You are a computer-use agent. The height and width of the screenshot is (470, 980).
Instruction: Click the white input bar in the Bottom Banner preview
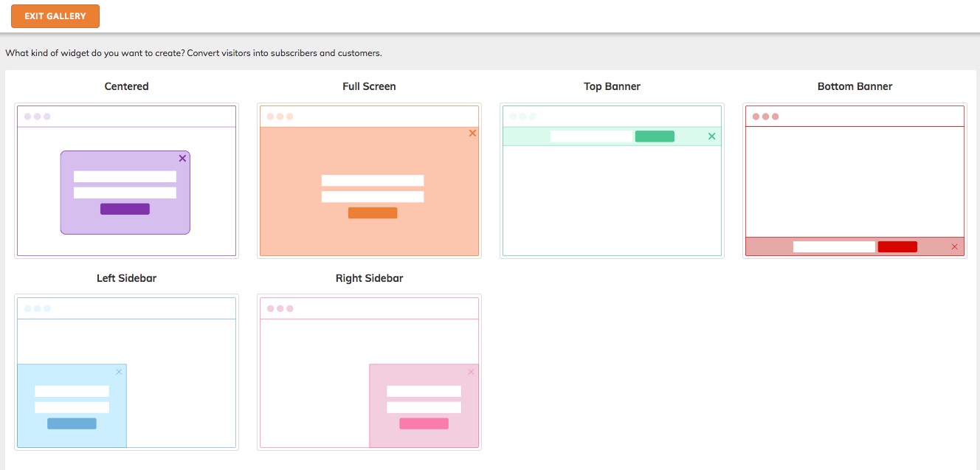point(834,246)
